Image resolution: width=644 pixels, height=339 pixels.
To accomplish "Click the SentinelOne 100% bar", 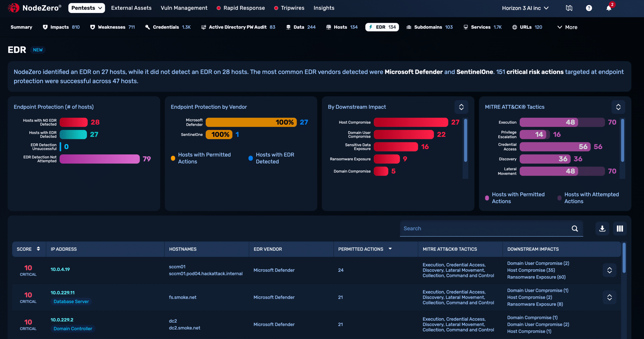I will 219,134.
